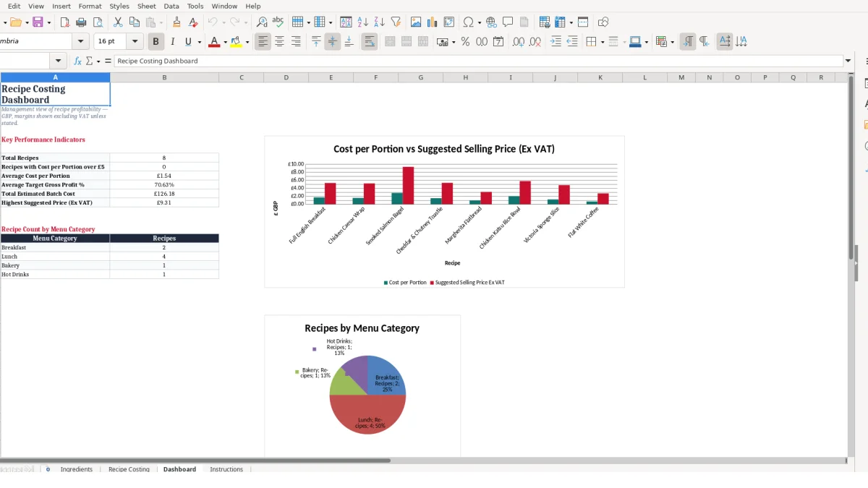The height and width of the screenshot is (488, 868).
Task: Select the Recipes by Menu Category pie chart
Action: click(362, 385)
